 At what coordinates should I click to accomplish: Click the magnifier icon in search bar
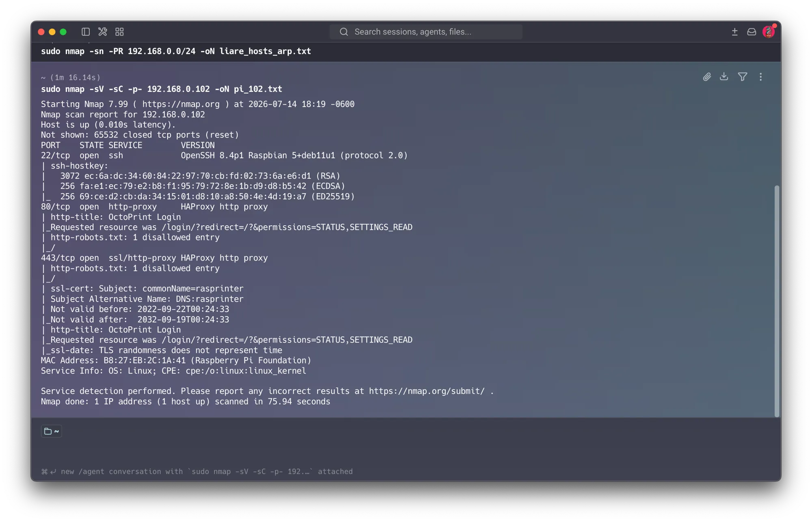click(x=344, y=32)
